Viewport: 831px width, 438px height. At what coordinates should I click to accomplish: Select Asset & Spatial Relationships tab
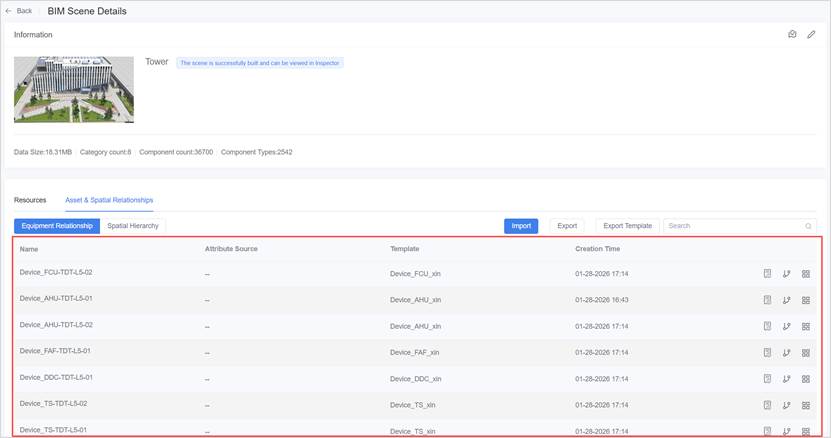pyautogui.click(x=109, y=200)
